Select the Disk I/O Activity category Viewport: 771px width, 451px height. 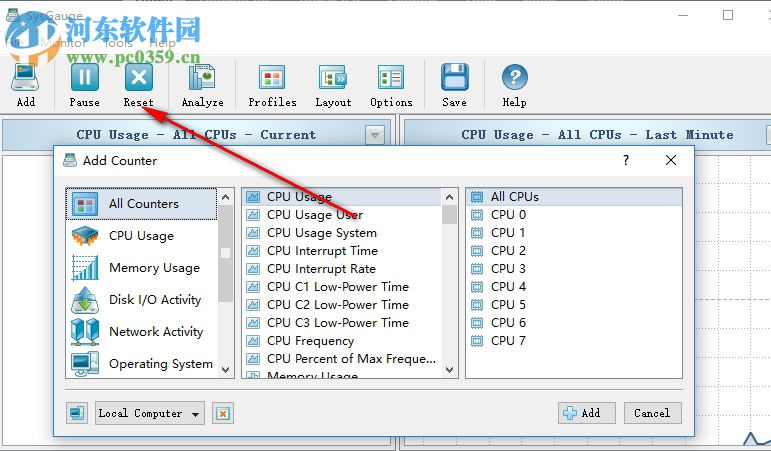pos(141,300)
